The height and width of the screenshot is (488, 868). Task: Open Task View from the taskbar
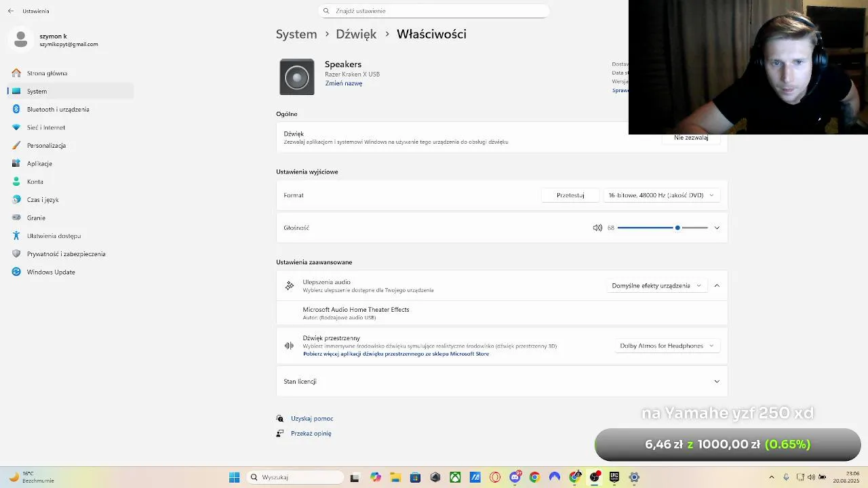(355, 477)
